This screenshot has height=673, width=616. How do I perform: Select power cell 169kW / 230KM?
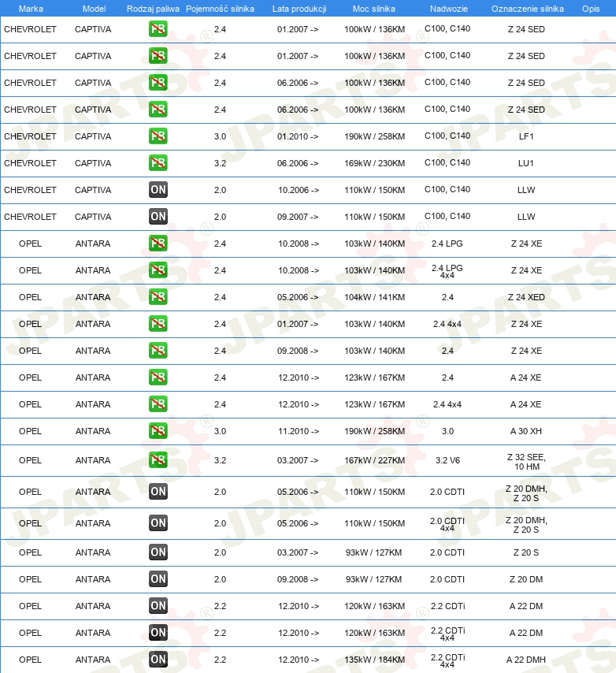pyautogui.click(x=374, y=163)
